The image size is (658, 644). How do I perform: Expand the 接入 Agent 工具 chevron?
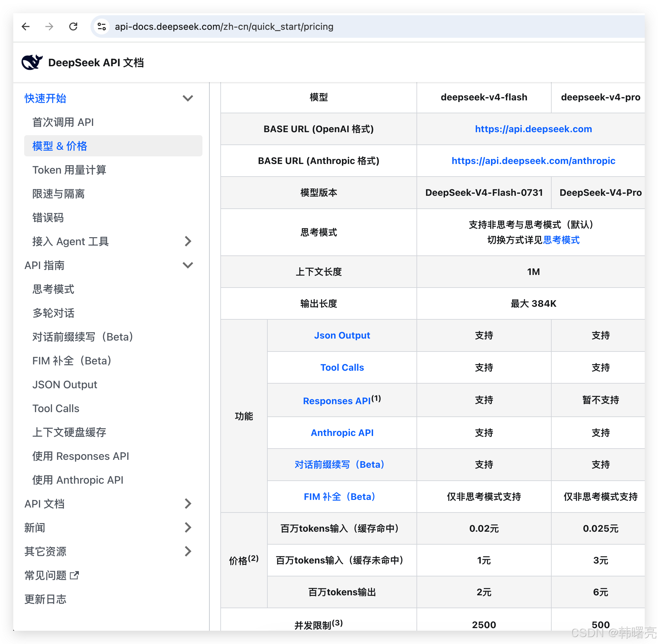pos(188,241)
